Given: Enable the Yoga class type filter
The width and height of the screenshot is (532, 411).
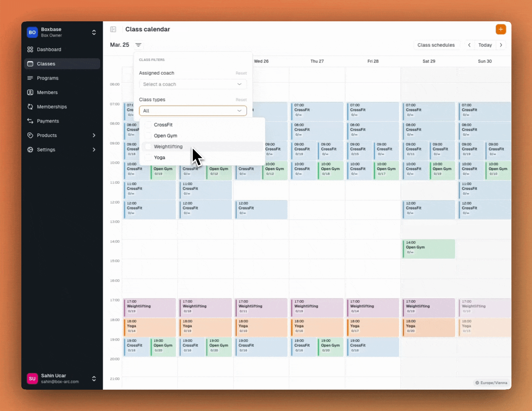Looking at the screenshot, I should [x=148, y=158].
